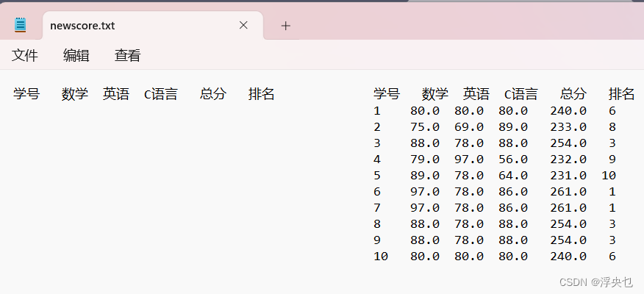Click student number 6 at row start

(x=377, y=191)
